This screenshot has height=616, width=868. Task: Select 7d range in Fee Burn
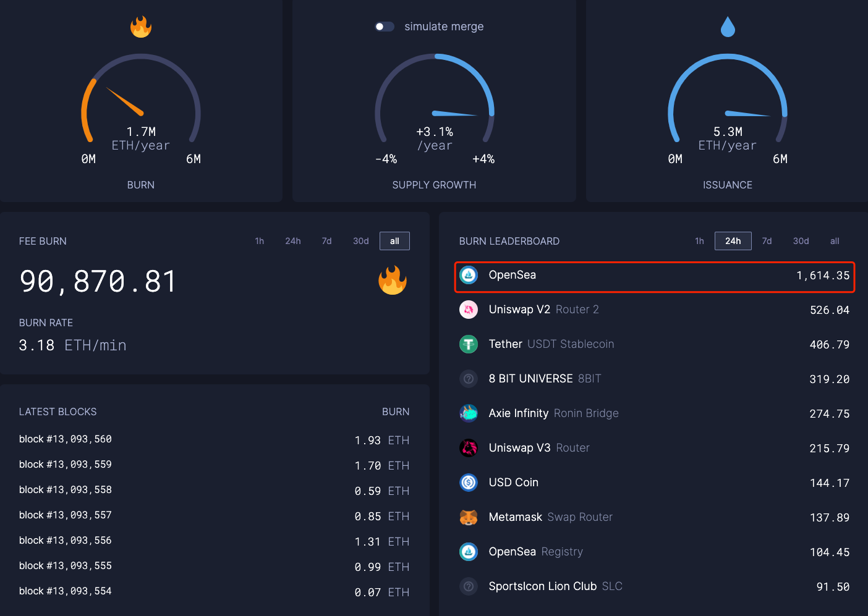tap(327, 241)
